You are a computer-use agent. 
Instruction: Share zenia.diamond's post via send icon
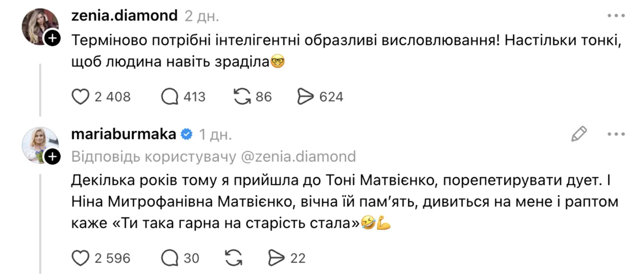pos(307,96)
